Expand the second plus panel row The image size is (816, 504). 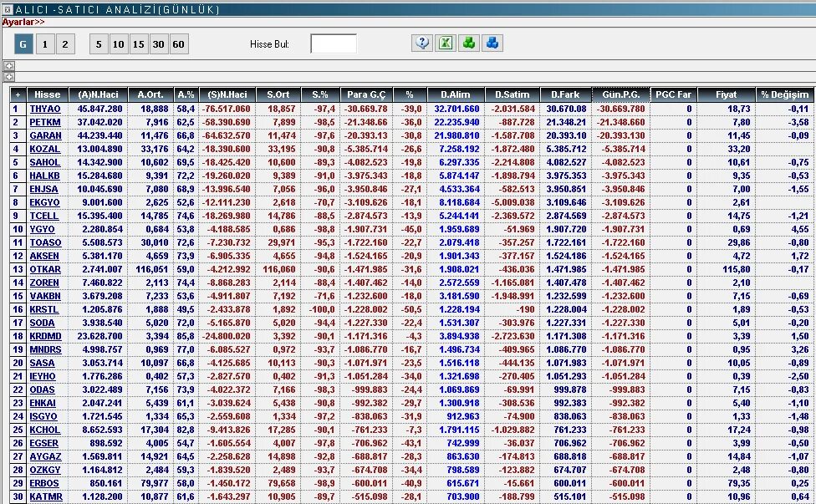9,77
